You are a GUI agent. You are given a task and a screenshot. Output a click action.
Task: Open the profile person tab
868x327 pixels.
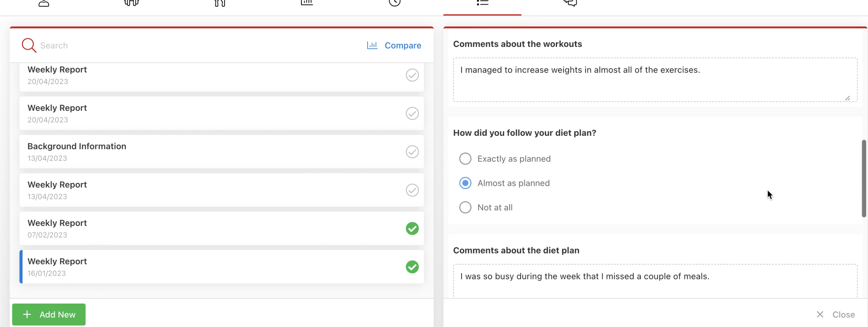(x=44, y=3)
